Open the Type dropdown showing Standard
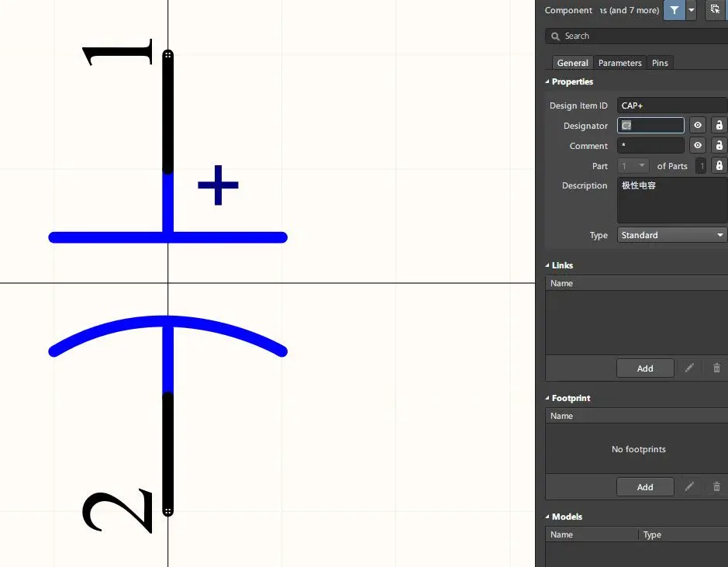The height and width of the screenshot is (567, 728). [x=671, y=235]
